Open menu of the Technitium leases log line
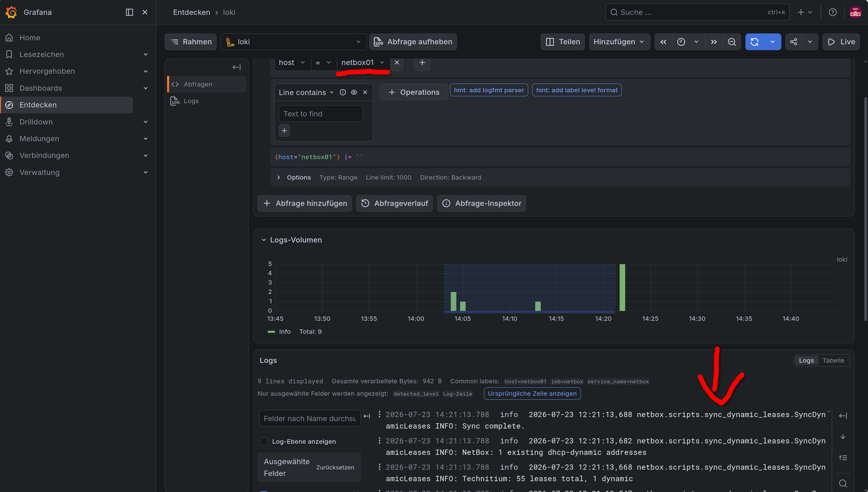The height and width of the screenshot is (492, 868). pyautogui.click(x=379, y=467)
